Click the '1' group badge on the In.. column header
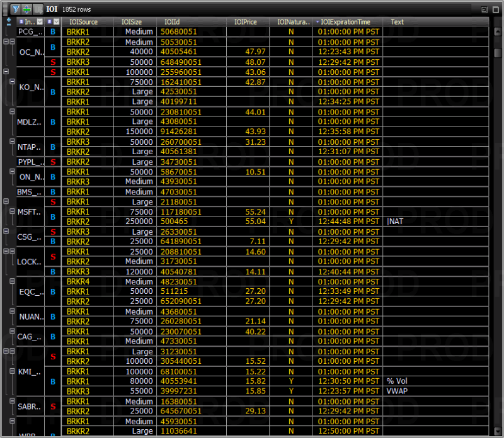 coord(21,22)
